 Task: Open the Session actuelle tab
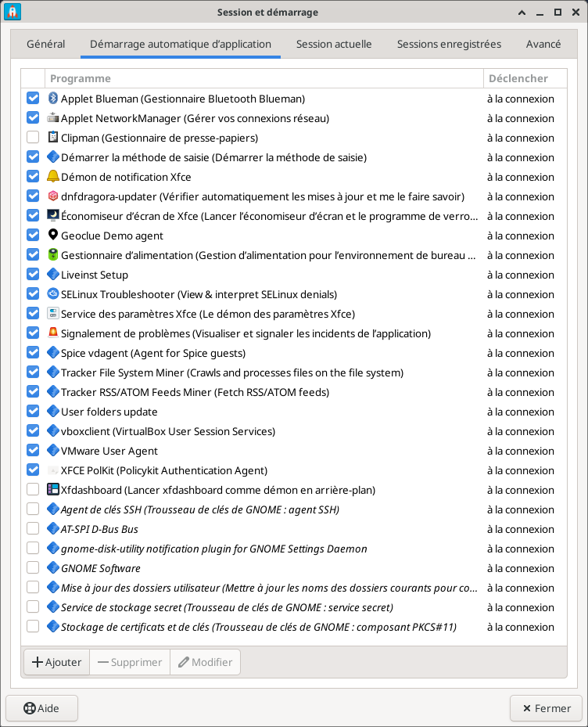(334, 44)
